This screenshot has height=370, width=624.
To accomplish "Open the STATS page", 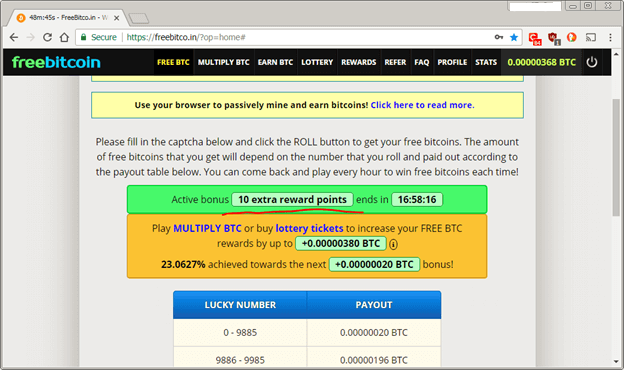I will coord(486,62).
